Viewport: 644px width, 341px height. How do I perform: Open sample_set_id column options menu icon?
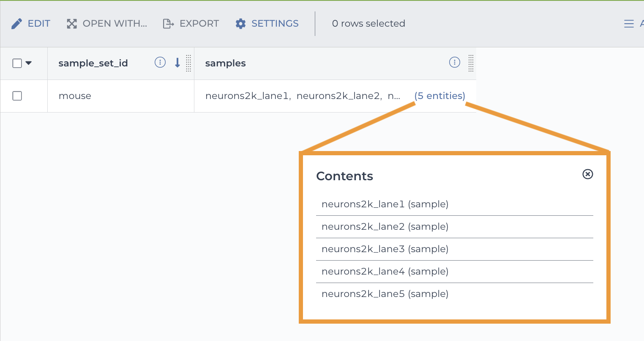click(160, 63)
